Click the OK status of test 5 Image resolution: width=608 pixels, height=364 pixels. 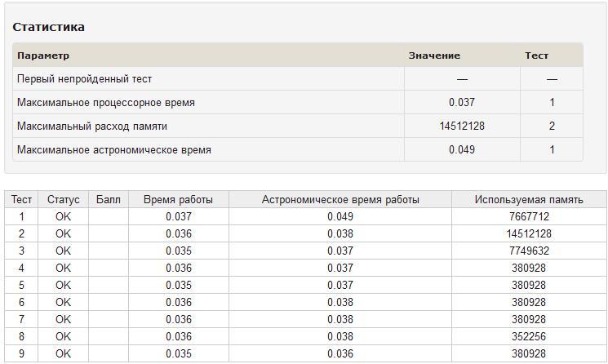(64, 285)
